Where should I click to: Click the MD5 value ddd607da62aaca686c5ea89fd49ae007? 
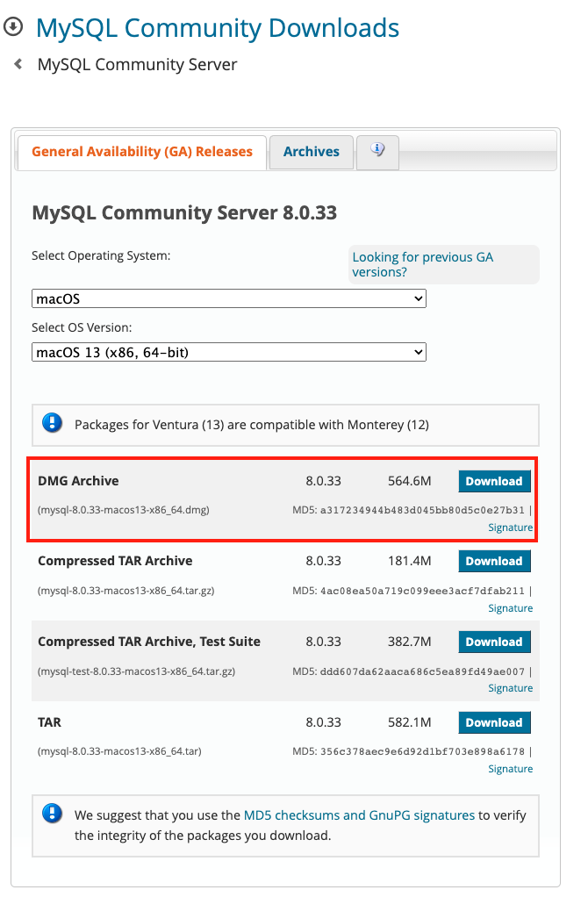pyautogui.click(x=422, y=671)
